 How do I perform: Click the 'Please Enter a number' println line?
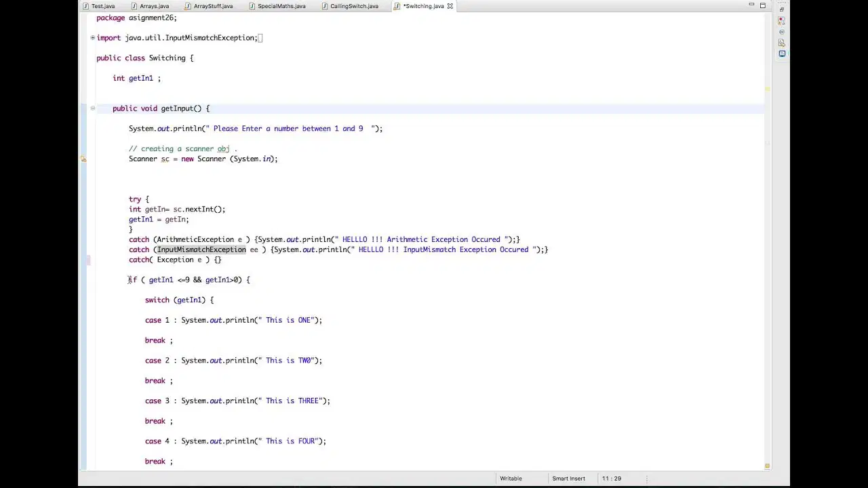(x=256, y=129)
